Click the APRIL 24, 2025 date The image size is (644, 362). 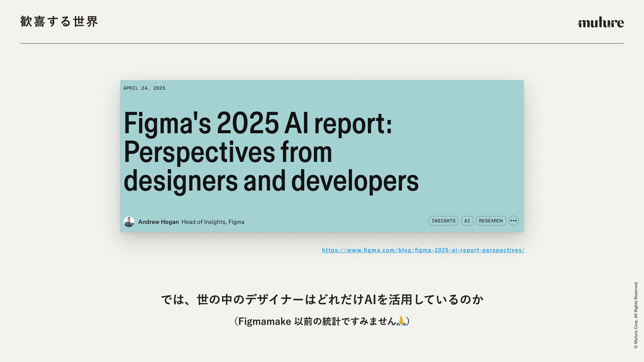144,88
